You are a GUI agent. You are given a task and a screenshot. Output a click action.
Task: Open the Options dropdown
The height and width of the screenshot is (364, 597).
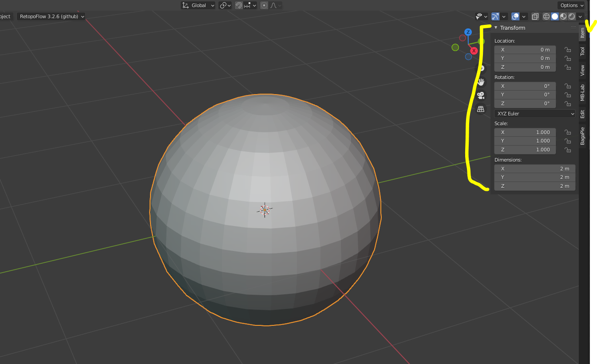[x=572, y=5]
